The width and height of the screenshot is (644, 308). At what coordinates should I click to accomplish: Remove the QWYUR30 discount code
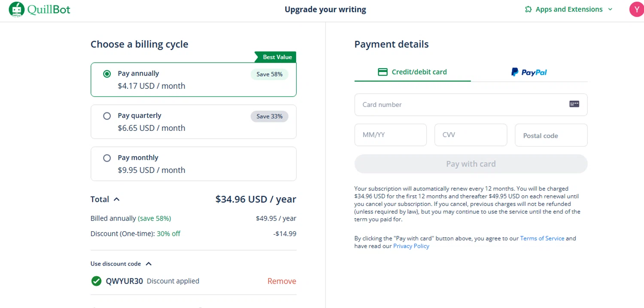282,281
